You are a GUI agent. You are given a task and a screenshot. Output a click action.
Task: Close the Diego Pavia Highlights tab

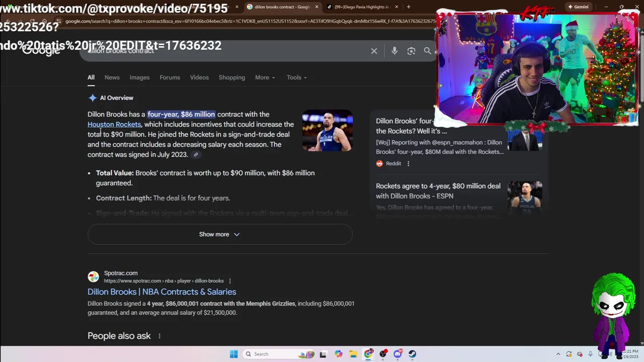coord(396,7)
